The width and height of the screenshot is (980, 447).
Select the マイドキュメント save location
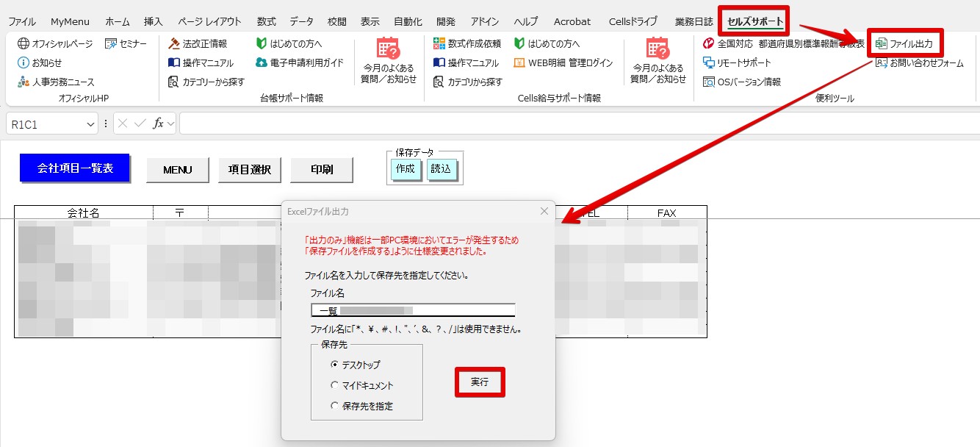[335, 385]
